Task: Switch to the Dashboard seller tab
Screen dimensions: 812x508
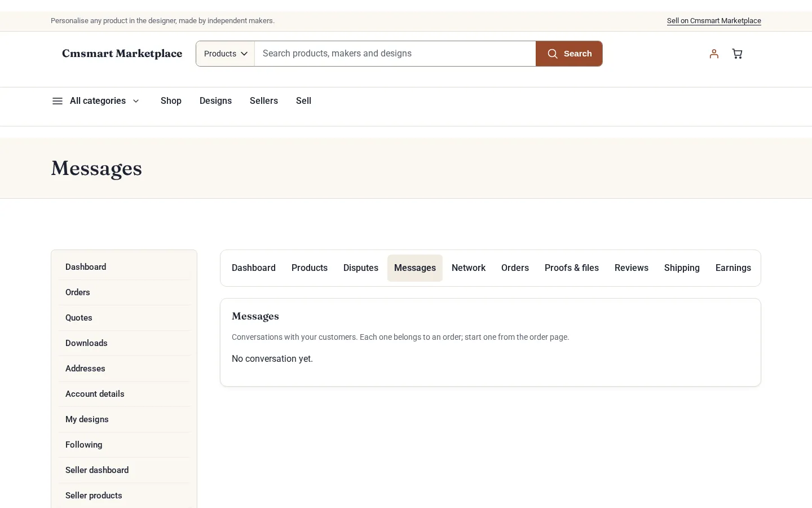Action: point(254,268)
